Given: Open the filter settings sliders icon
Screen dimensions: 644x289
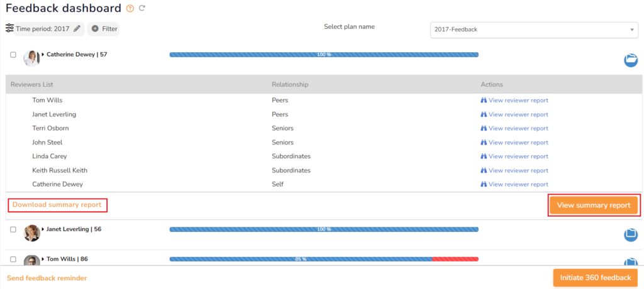Looking at the screenshot, I should tap(9, 28).
